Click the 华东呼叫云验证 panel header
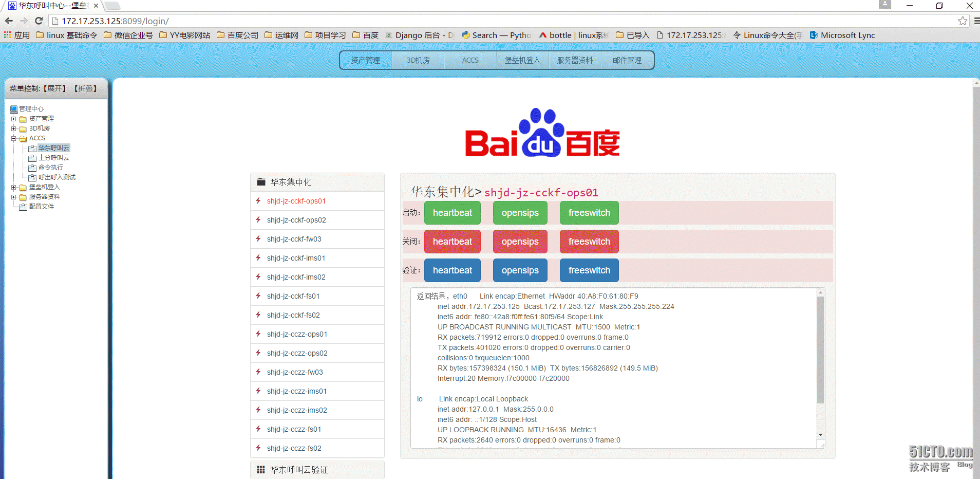Viewport: 980px width, 479px height. click(317, 470)
